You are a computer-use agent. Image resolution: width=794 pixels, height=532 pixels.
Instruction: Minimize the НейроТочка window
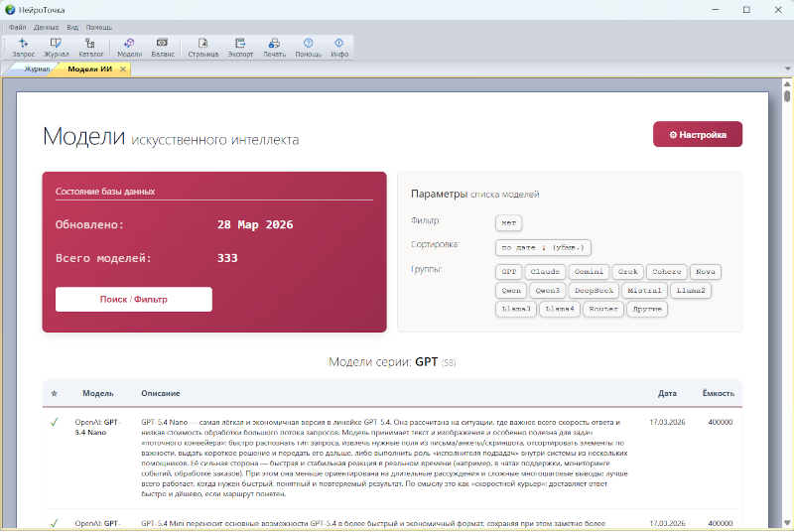(x=715, y=10)
